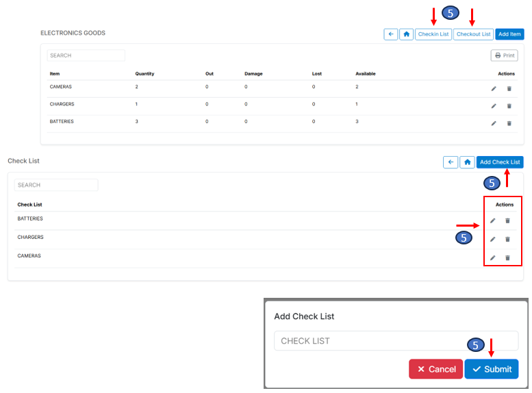Open the Checkout List
The width and height of the screenshot is (532, 393).
pyautogui.click(x=473, y=34)
